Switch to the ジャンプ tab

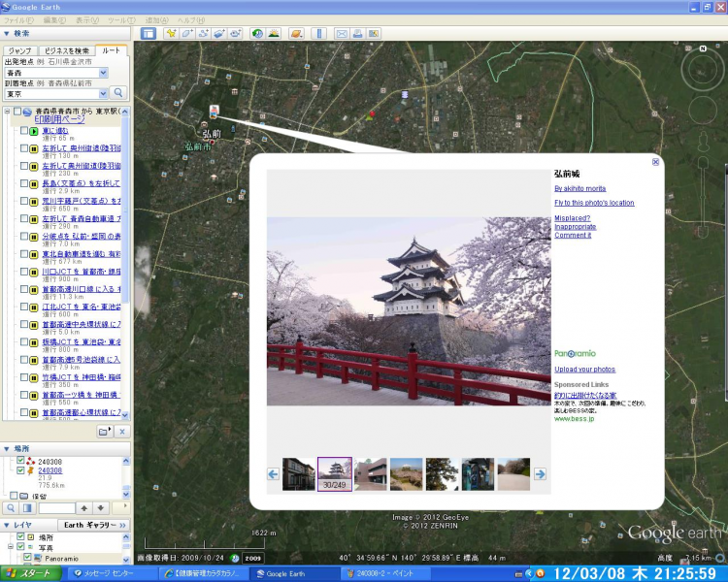20,50
